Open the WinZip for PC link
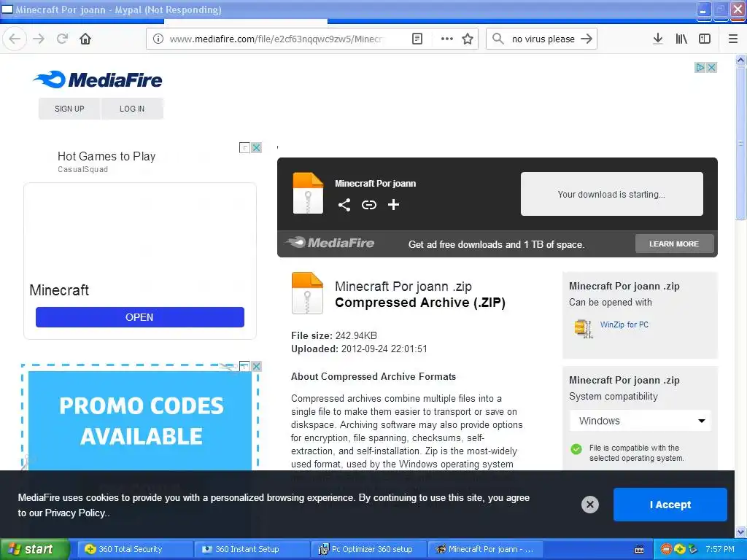This screenshot has height=560, width=747. 624,324
